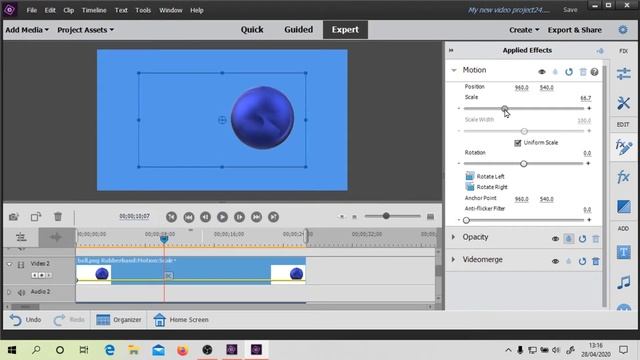640x360 pixels.
Task: Step forward one frame
Action: point(240,217)
